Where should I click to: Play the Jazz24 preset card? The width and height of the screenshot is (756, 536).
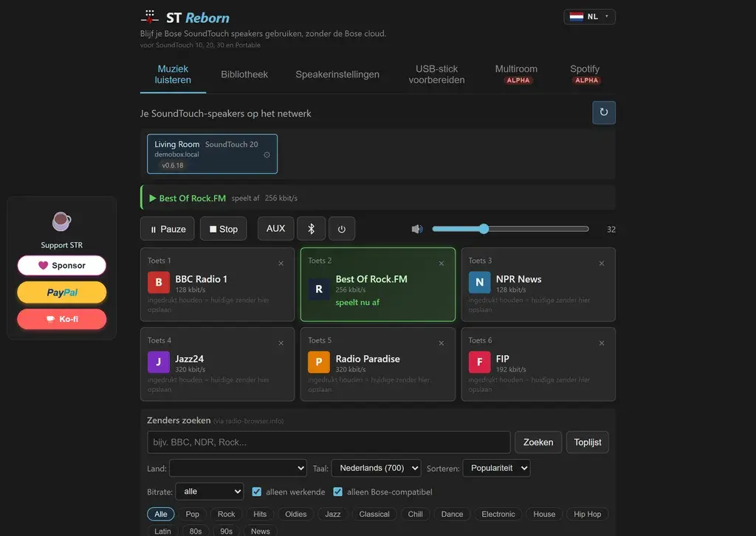(217, 365)
